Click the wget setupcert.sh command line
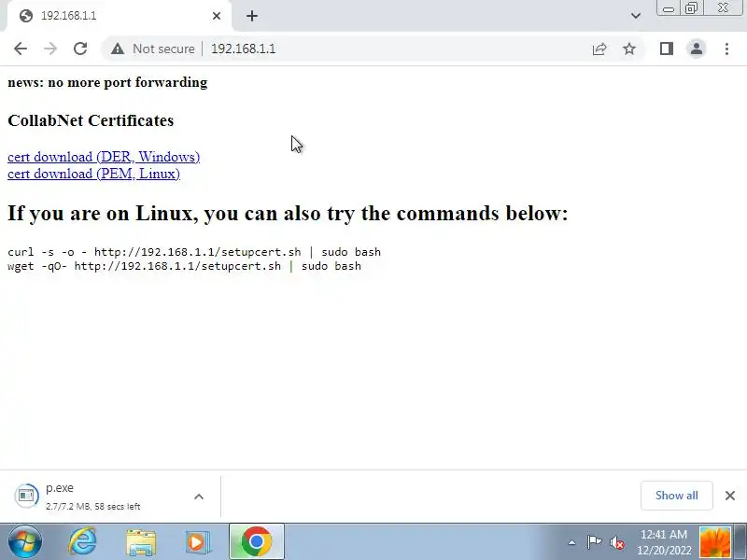Viewport: 747px width, 560px height. (184, 266)
